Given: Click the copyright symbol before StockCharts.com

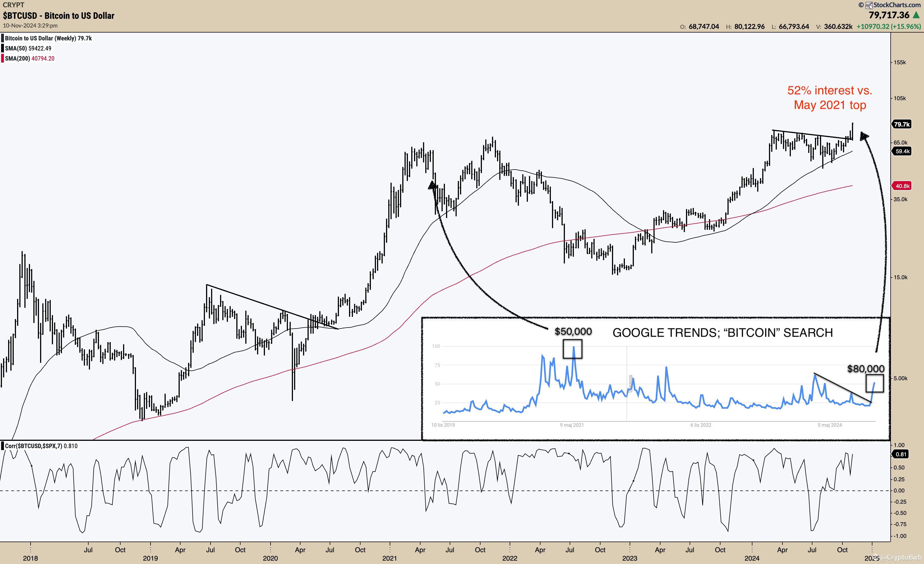Looking at the screenshot, I should tap(862, 5).
